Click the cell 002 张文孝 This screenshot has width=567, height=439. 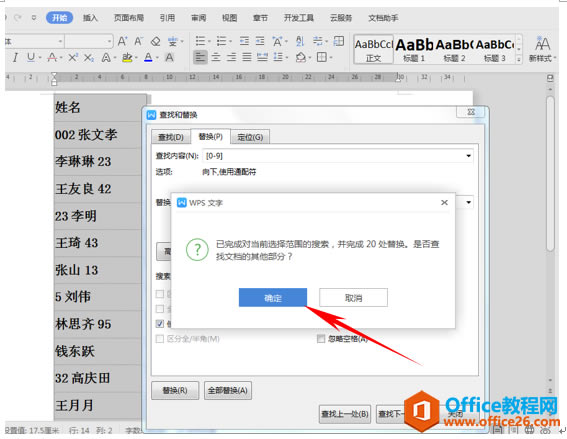[x=97, y=135]
